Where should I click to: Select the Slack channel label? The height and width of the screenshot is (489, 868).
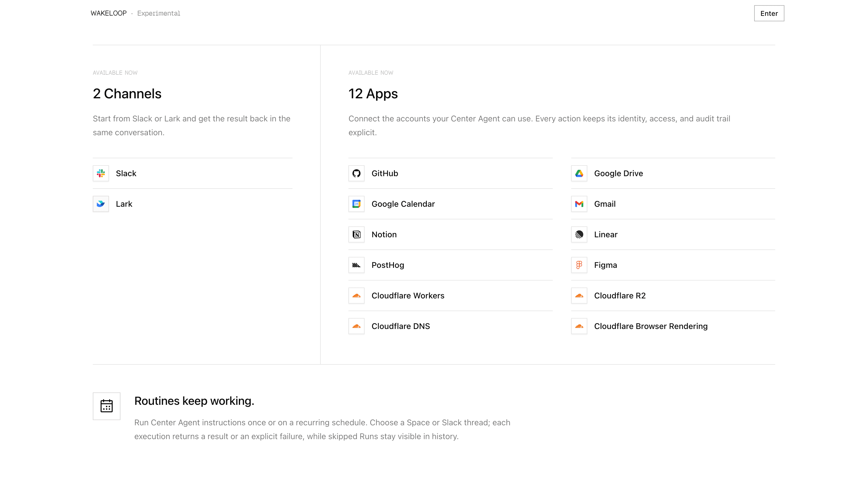click(126, 173)
